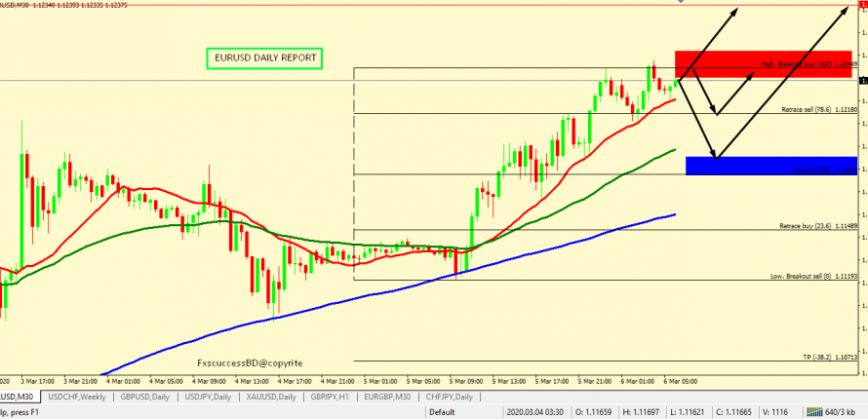Open the GBPUSD,Daily chart tab
The width and height of the screenshot is (868, 419).
144,398
